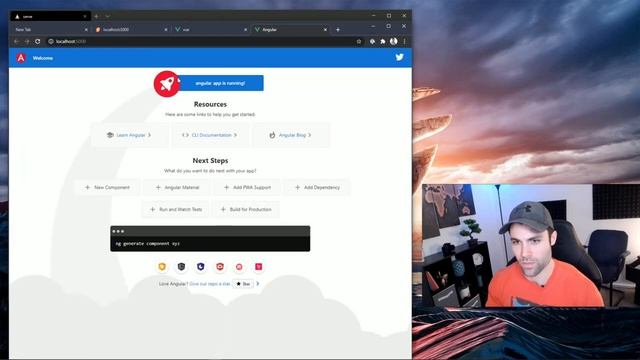Open a new tab with the plus button
The width and height of the screenshot is (640, 360).
[x=338, y=29]
